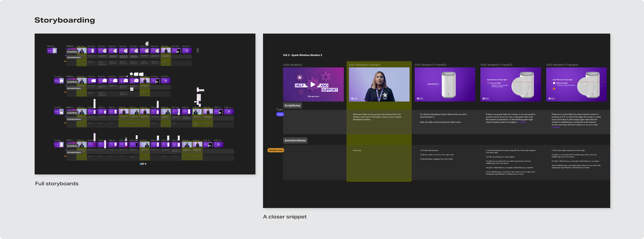644x239 pixels.
Task: Select the Vid3-Modem2-Frame04 status light thumbnail
Action: tap(576, 84)
